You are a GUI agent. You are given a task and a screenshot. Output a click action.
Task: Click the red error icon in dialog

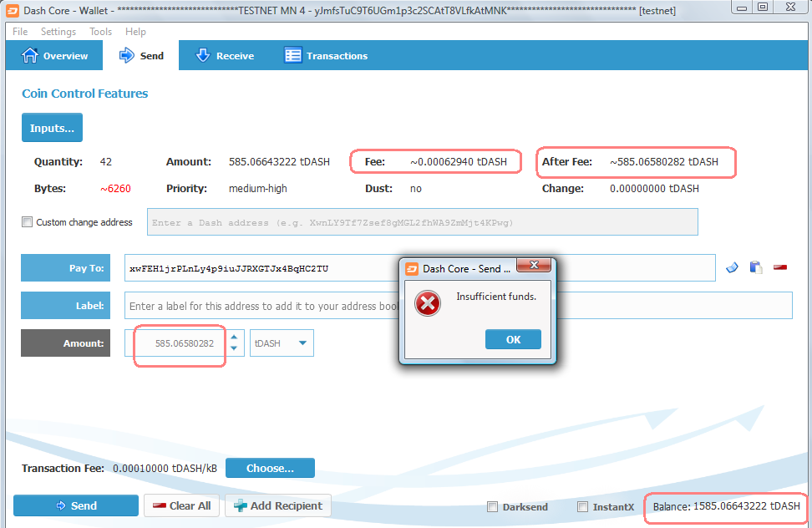(x=428, y=303)
